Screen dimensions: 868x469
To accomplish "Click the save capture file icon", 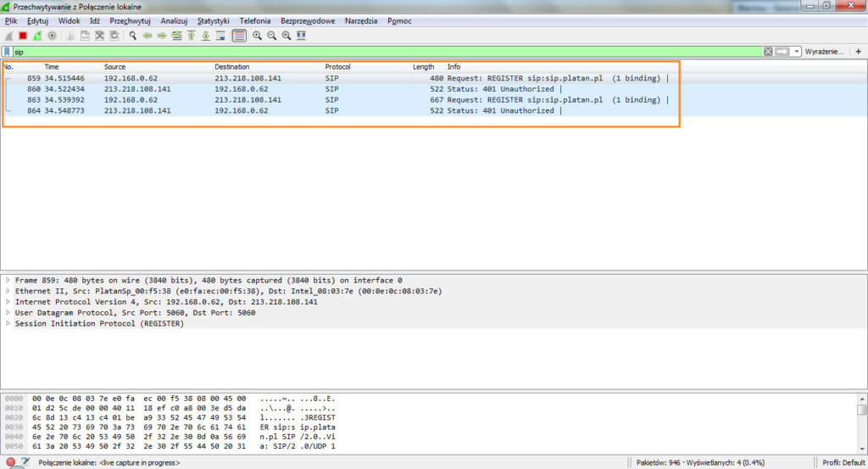I will [x=85, y=36].
